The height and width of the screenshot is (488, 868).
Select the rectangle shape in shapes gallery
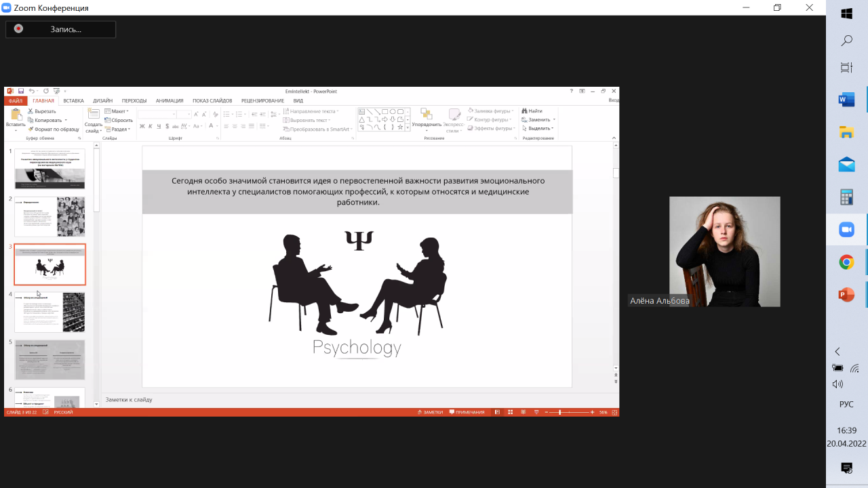coord(384,111)
